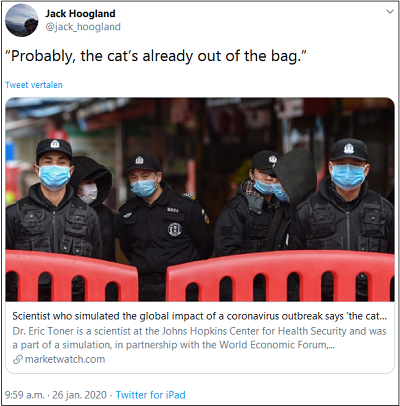Click the badge on the center guard's uniform
This screenshot has width=400, height=406.
click(x=174, y=229)
